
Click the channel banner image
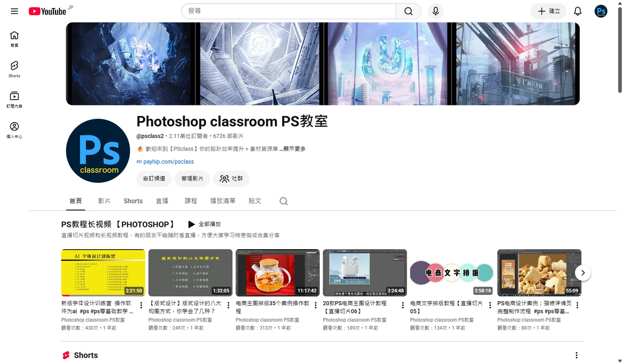323,64
